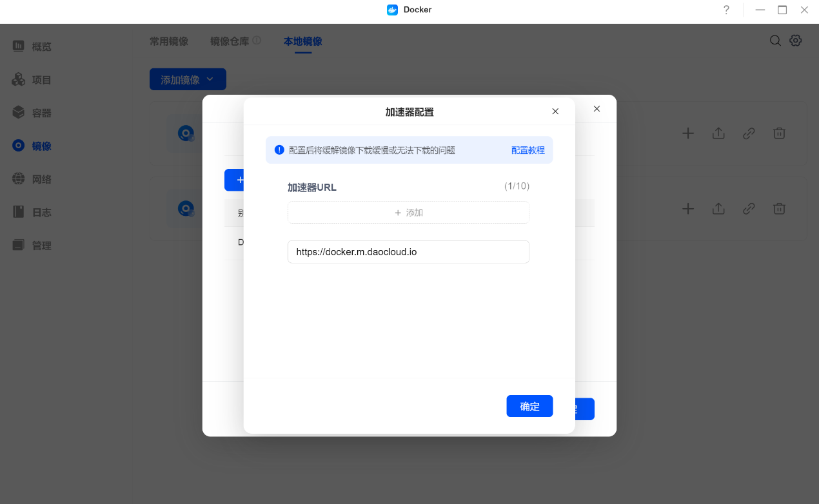The image size is (819, 504).
Task: Click the (1/10) counter text
Action: tap(517, 186)
